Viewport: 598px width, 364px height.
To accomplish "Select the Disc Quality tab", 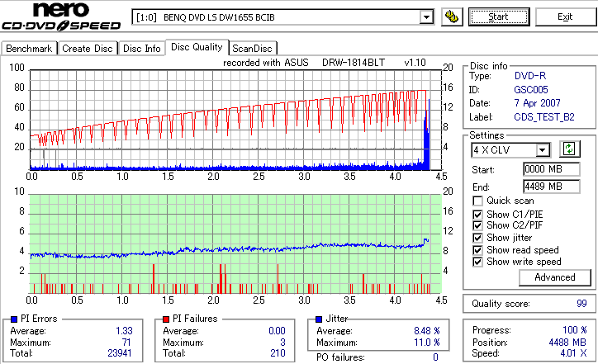I will (197, 47).
